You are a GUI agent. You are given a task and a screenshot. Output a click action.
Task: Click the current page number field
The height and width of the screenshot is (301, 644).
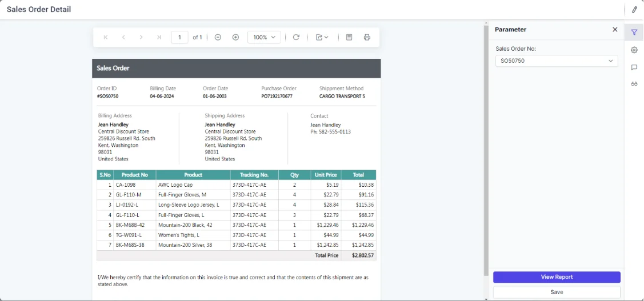[x=179, y=37]
